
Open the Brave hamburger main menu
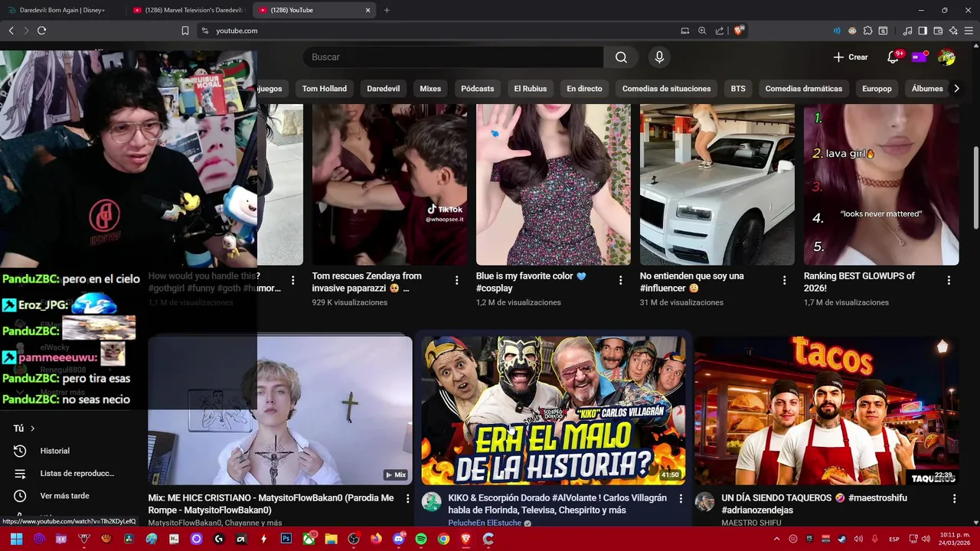969,31
